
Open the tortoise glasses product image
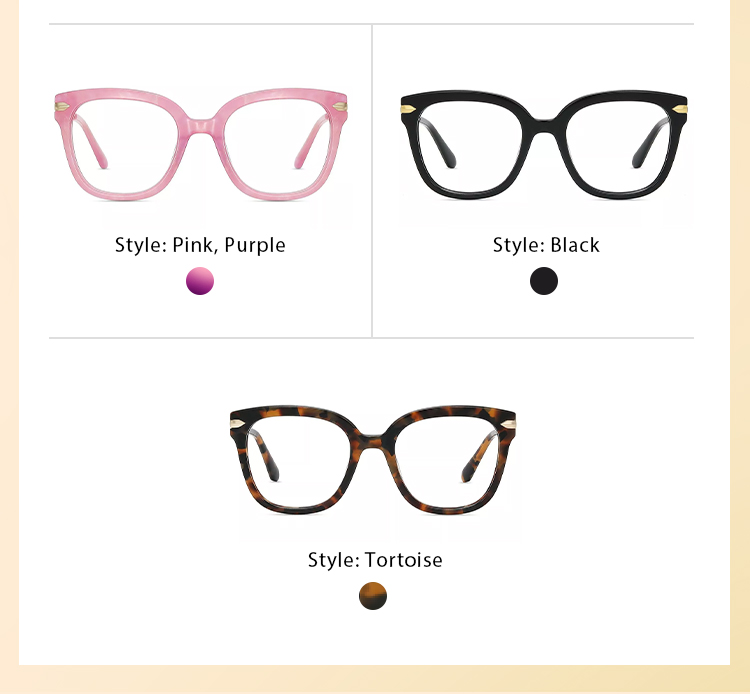point(373,460)
